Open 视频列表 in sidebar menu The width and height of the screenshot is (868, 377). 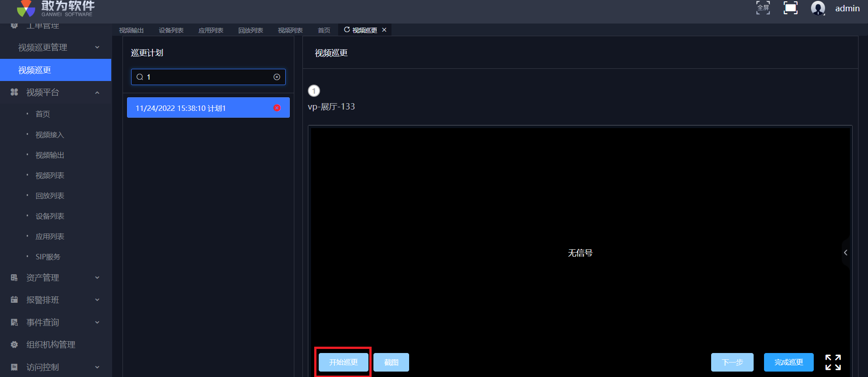point(50,175)
